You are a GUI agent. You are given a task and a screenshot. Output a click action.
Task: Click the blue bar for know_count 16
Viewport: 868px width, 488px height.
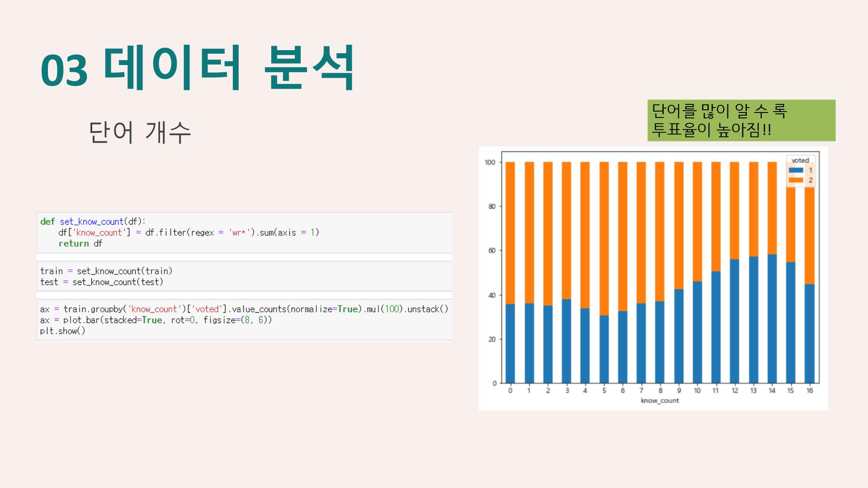coord(810,333)
